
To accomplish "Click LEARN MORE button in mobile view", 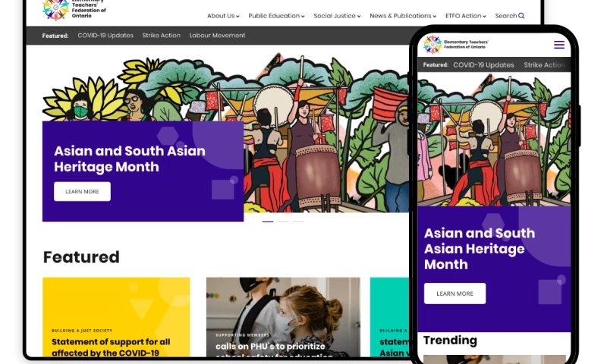I will [x=454, y=293].
